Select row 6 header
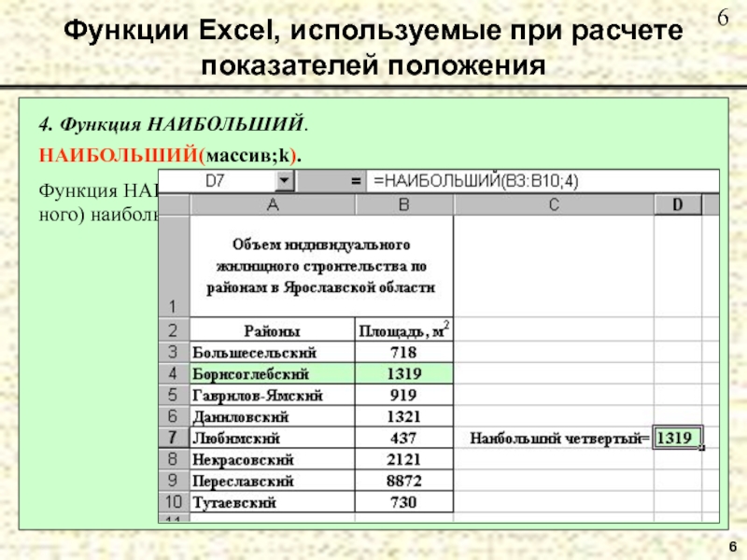This screenshot has height=560, width=747. 174,416
